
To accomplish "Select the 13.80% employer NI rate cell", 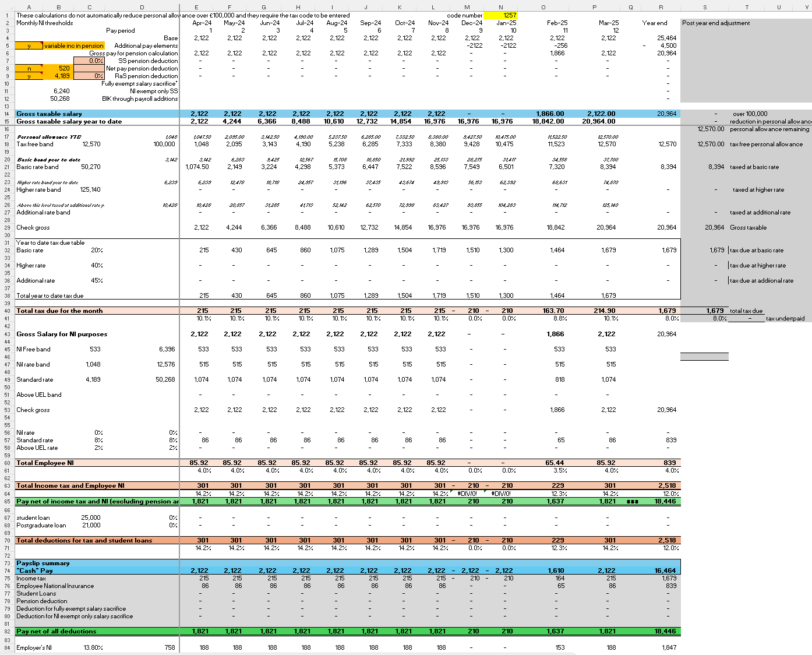I will pos(93,647).
